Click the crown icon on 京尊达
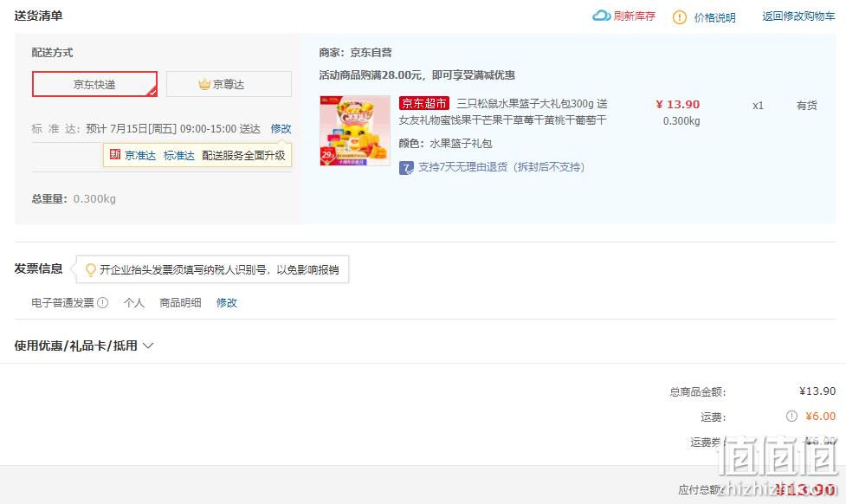Screen dimensions: 846x504 (x=204, y=84)
